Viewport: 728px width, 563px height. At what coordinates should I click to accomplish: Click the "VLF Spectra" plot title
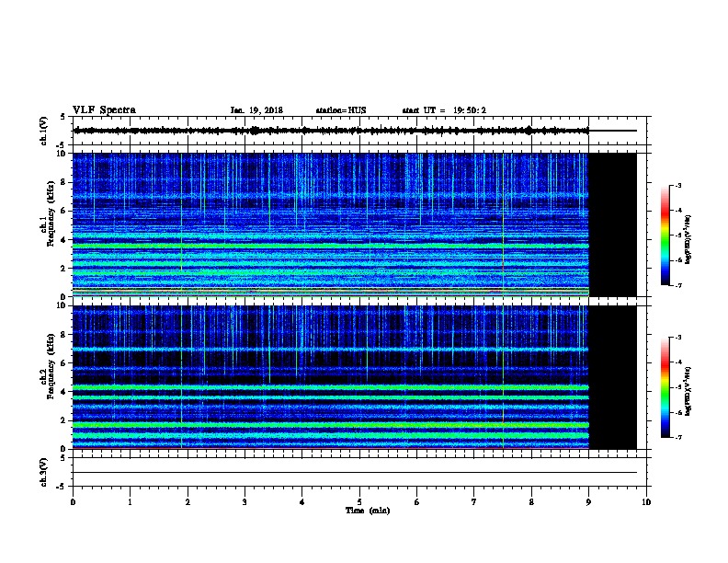pos(104,110)
